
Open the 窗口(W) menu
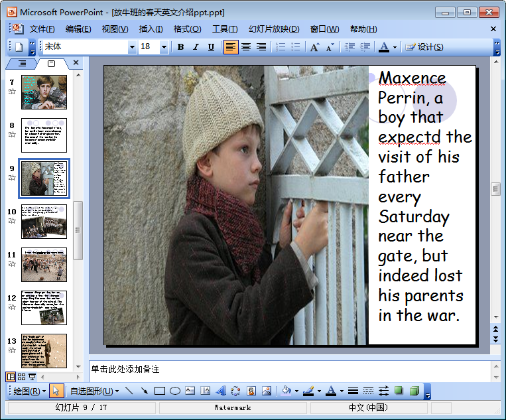tap(324, 29)
